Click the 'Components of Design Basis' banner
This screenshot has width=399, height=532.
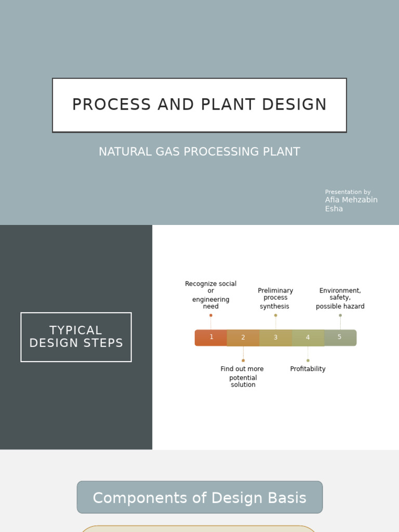[x=200, y=497]
